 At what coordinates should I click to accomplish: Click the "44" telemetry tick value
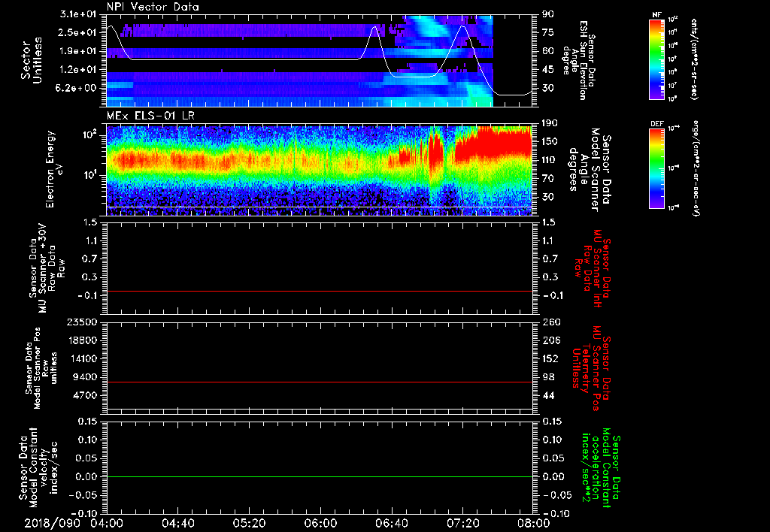(x=547, y=395)
